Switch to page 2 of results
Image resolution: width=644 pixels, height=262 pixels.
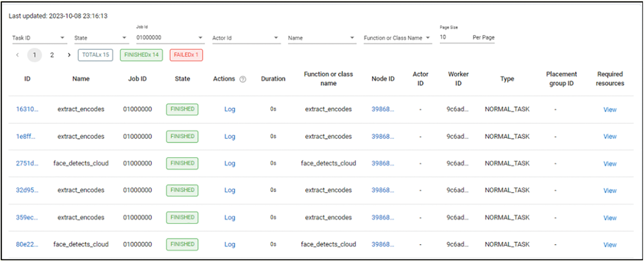point(52,55)
